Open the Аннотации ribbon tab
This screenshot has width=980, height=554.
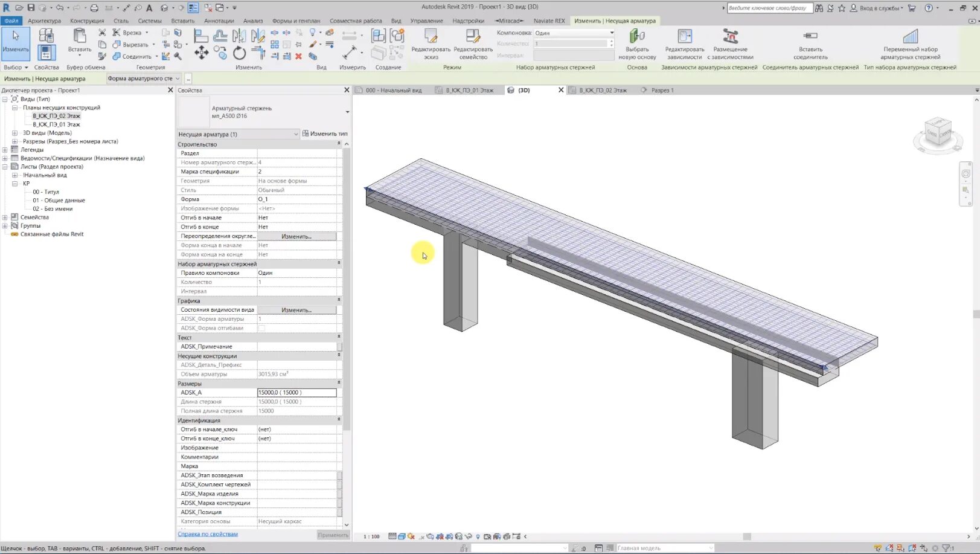219,21
